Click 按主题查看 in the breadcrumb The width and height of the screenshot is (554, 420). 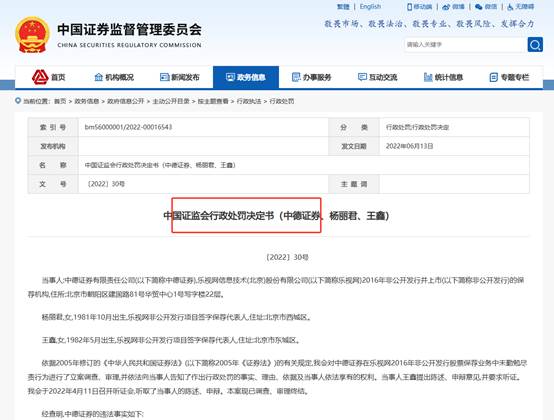coord(213,101)
